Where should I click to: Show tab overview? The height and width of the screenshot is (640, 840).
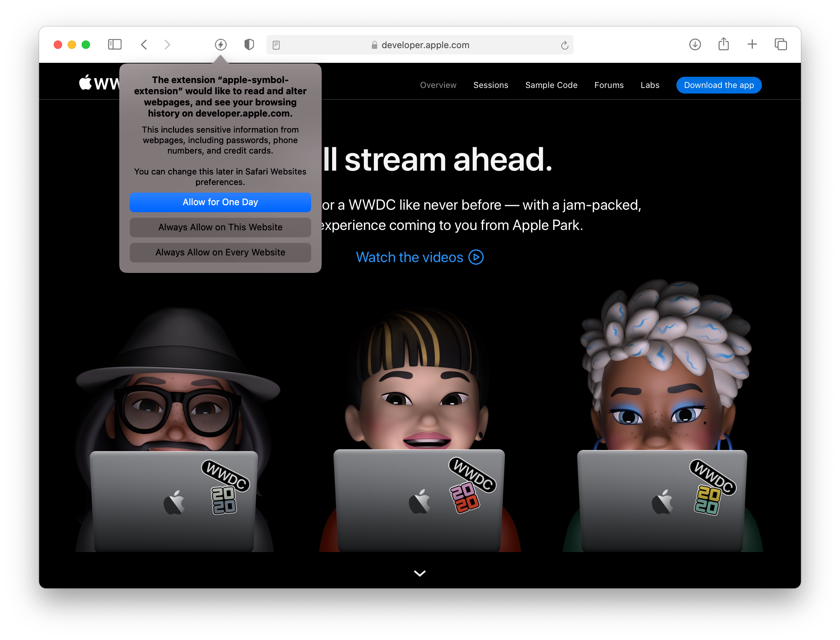click(x=781, y=45)
